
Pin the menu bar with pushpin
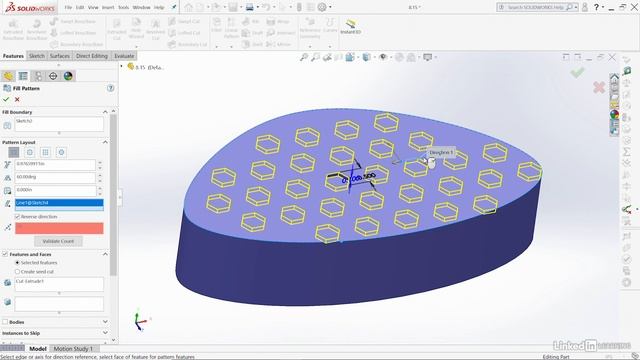pos(174,7)
